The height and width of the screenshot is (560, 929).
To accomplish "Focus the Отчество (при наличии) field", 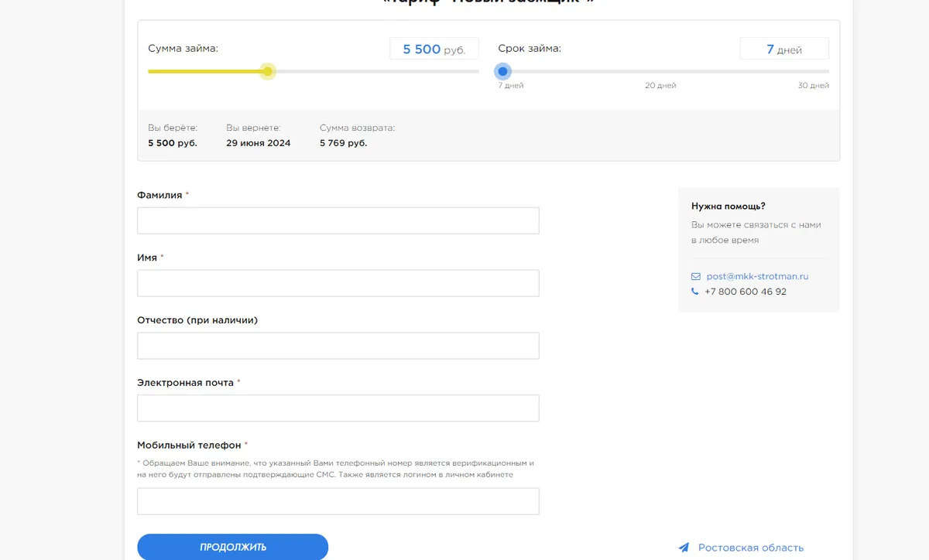I will (338, 346).
